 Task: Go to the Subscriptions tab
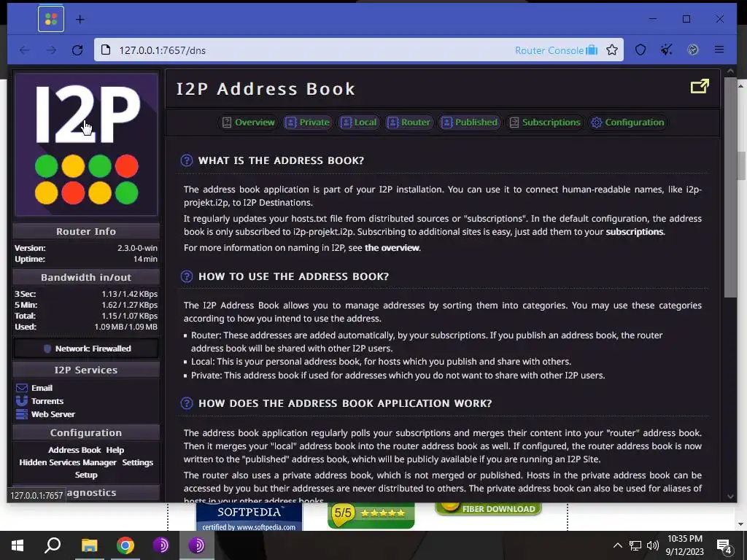tap(544, 122)
